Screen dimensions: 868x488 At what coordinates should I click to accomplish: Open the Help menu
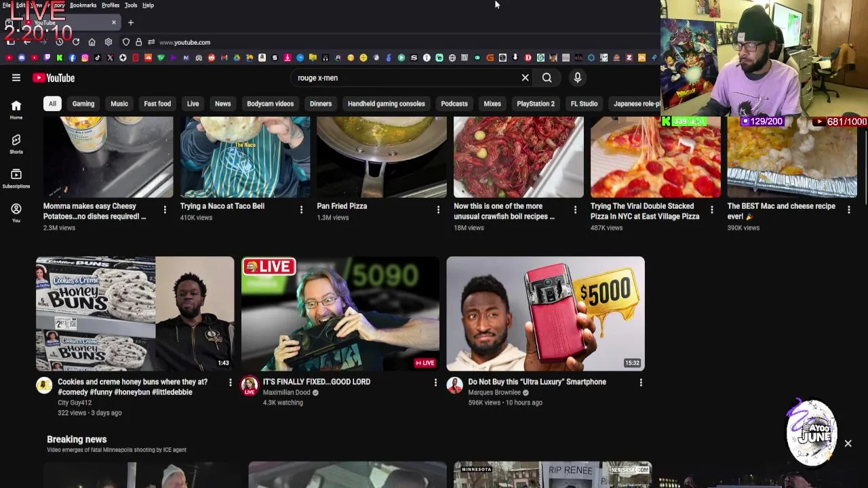coord(148,5)
